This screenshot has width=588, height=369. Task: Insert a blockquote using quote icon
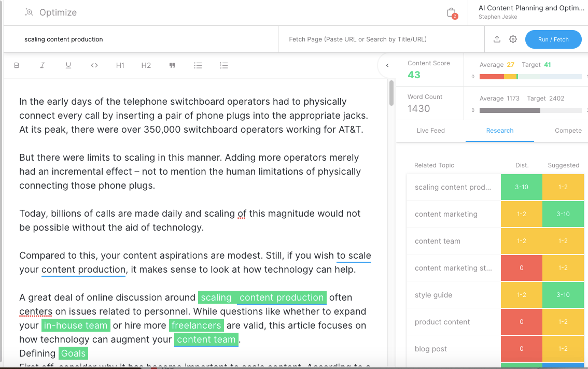pyautogui.click(x=172, y=65)
